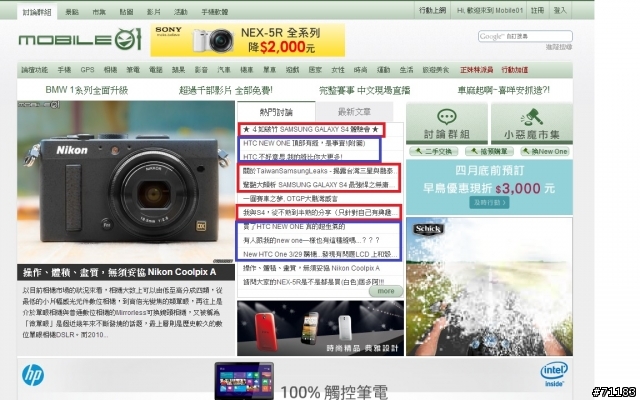Open the touchscreen laptop ad image
Screen dimensions: 640x400
pos(244,381)
